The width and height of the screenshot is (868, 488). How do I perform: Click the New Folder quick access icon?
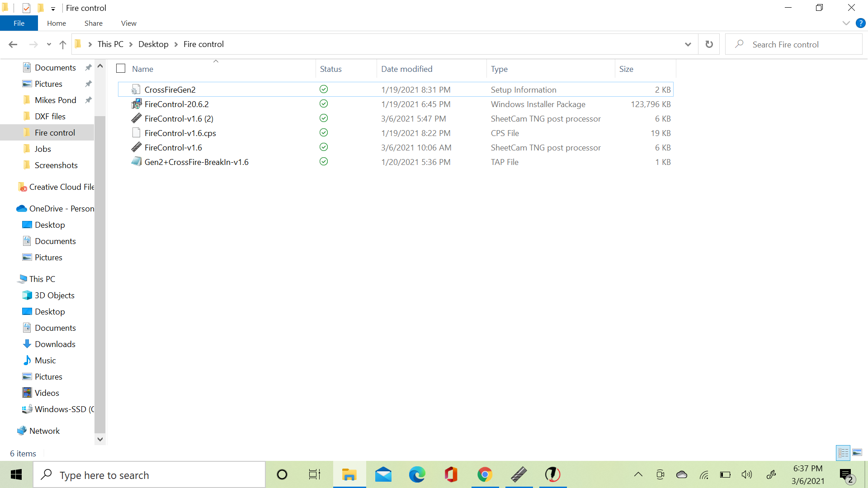tap(41, 8)
